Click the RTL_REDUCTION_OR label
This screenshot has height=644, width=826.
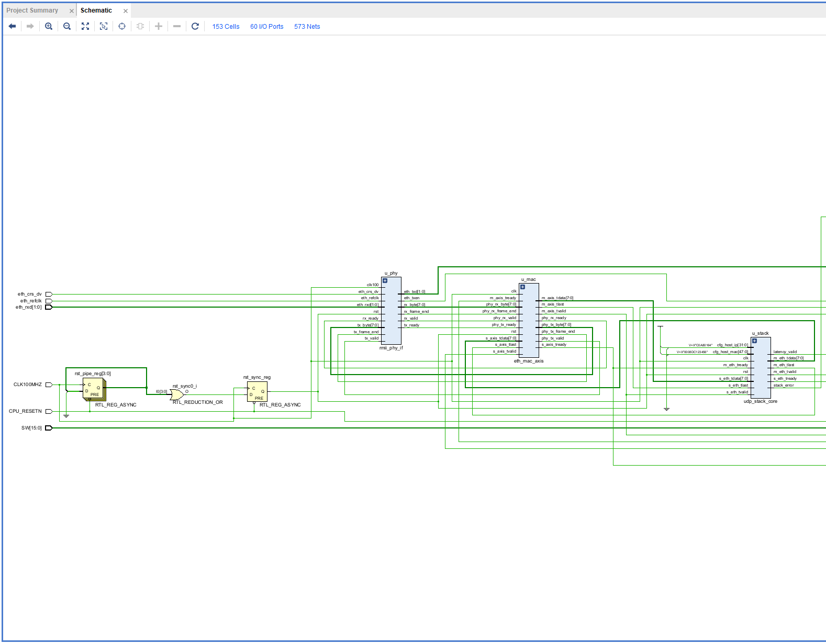198,402
